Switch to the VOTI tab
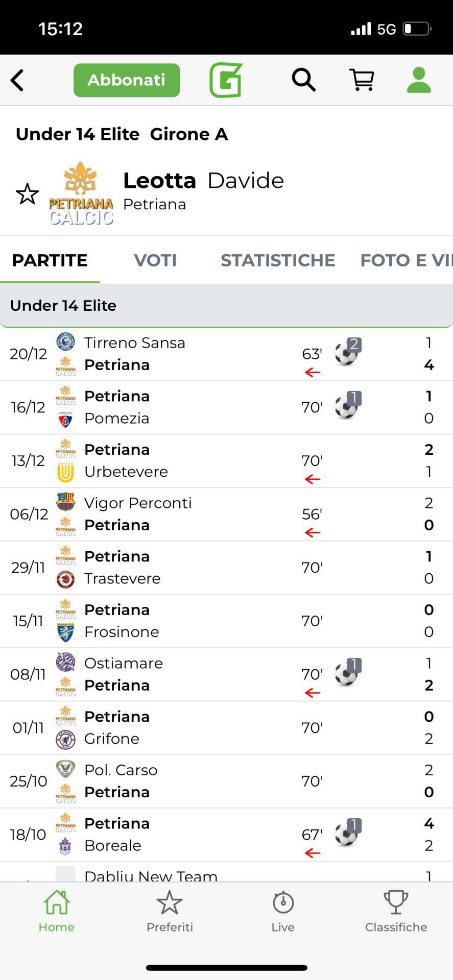Image resolution: width=453 pixels, height=980 pixels. [x=155, y=260]
